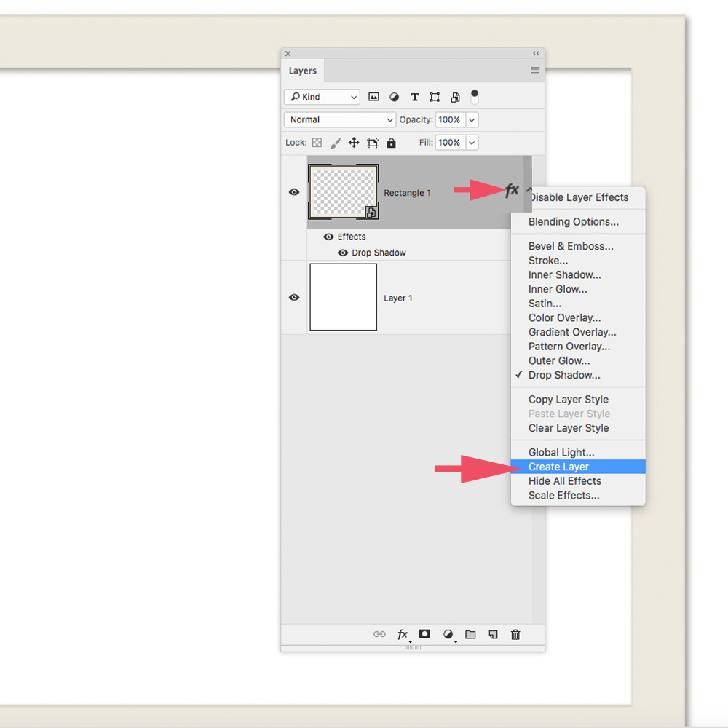Choose Inner Glow menu item
Viewport: 728px width, 728px height.
[578, 289]
